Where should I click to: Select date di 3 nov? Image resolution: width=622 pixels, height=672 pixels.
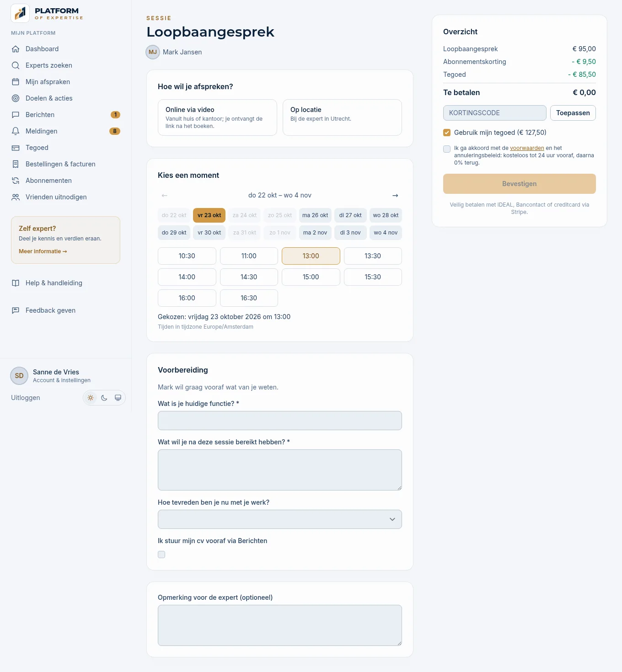click(350, 233)
